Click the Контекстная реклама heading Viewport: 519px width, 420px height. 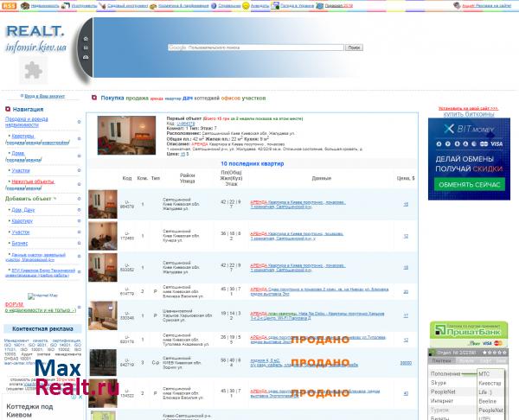click(x=42, y=328)
